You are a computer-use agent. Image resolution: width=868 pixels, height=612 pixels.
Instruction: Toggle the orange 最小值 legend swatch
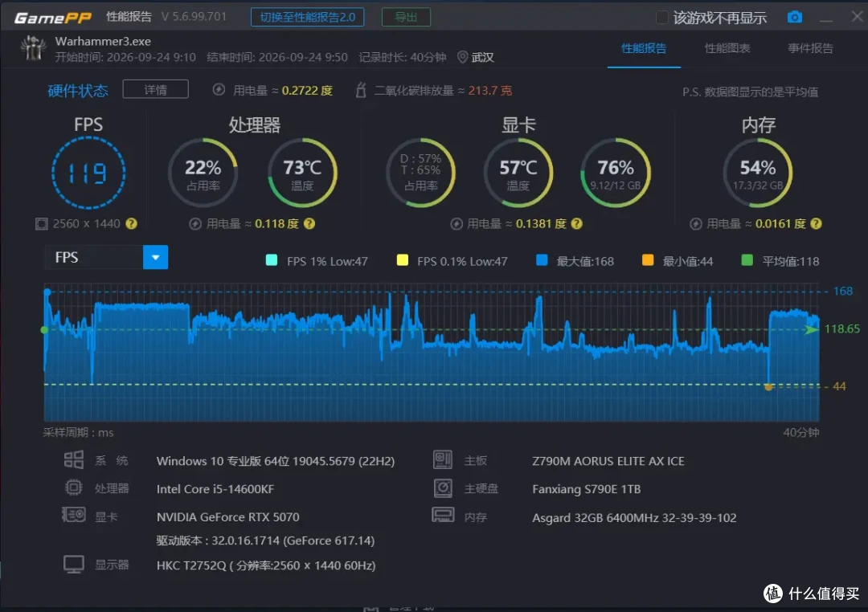click(x=647, y=261)
